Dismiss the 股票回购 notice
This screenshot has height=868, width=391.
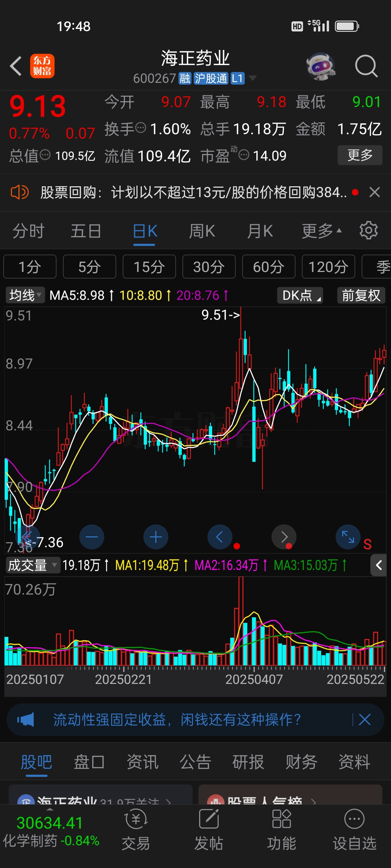point(375,192)
